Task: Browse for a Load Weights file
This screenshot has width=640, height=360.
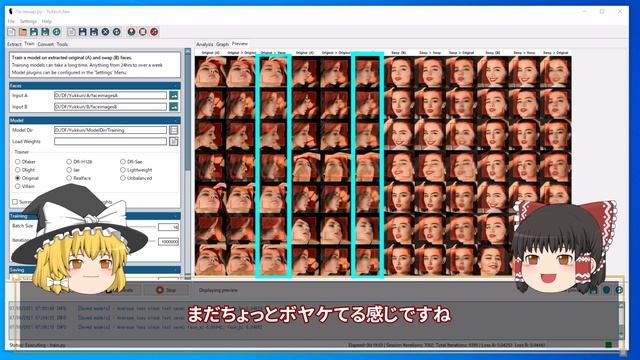Action: [x=173, y=142]
